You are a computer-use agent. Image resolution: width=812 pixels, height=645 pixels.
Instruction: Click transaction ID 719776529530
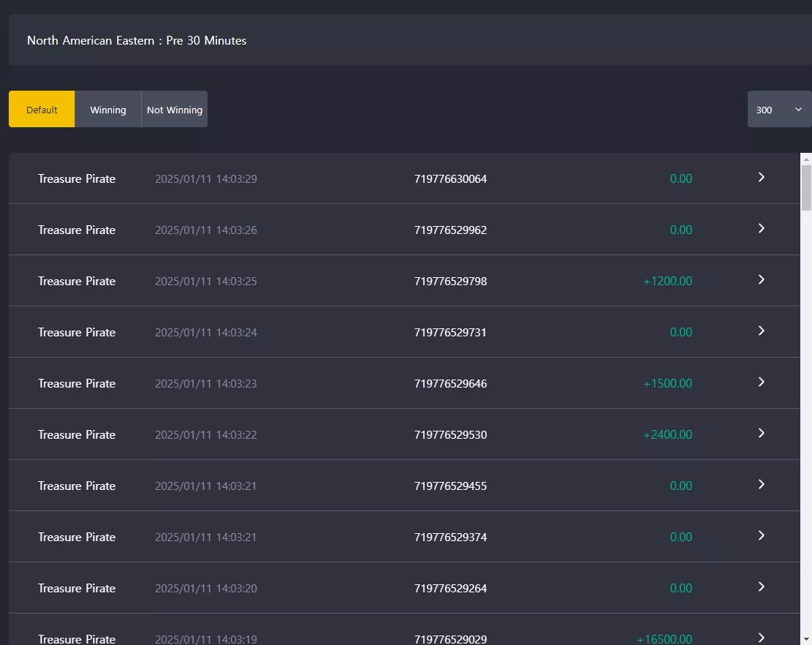[x=450, y=434]
